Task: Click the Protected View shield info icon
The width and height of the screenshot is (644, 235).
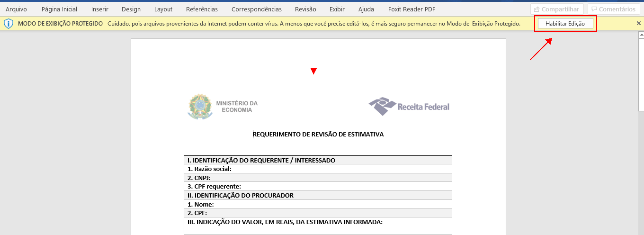Action: [8, 24]
